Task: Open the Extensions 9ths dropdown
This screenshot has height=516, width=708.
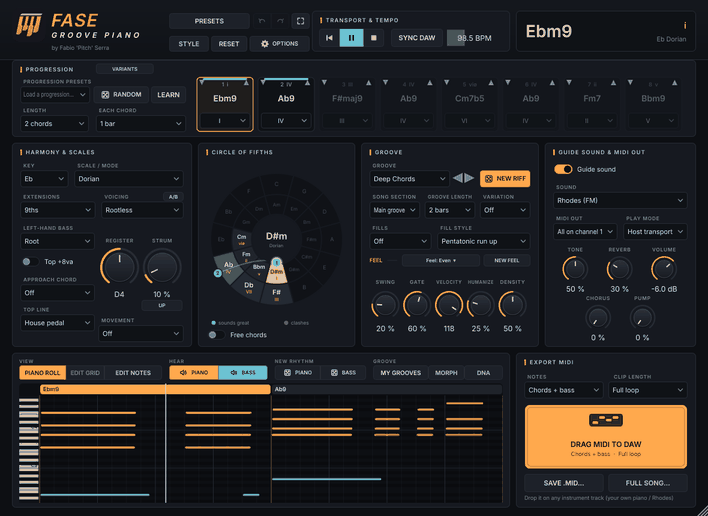Action: pos(58,210)
